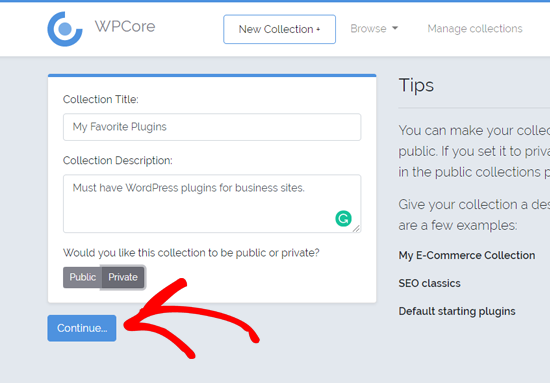Focus the Collection Title input field
This screenshot has height=383, width=550.
(x=212, y=127)
